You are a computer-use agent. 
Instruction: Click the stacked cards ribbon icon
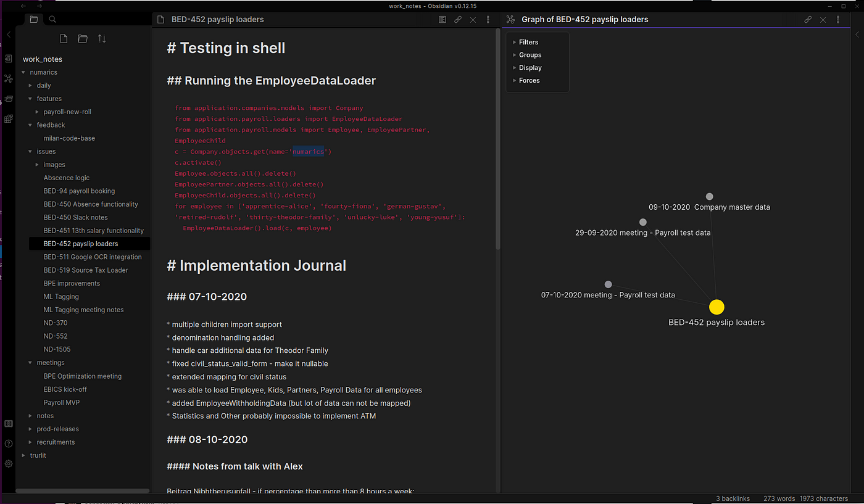(x=9, y=99)
